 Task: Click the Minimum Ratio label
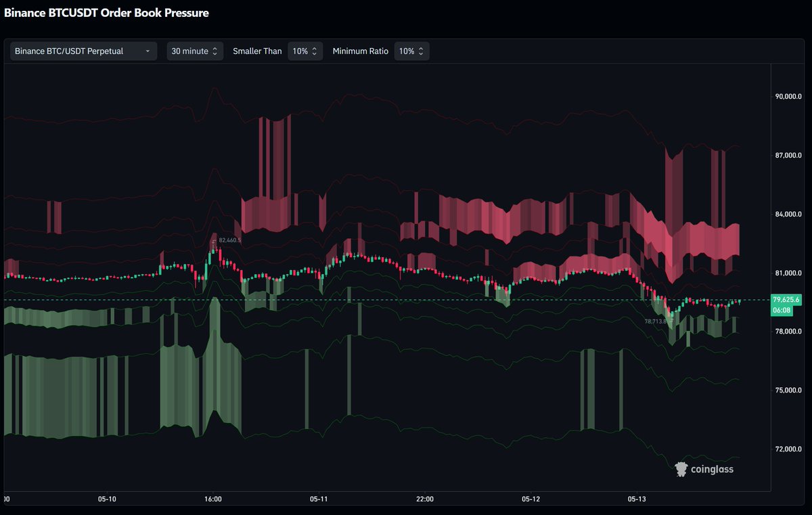click(x=361, y=51)
